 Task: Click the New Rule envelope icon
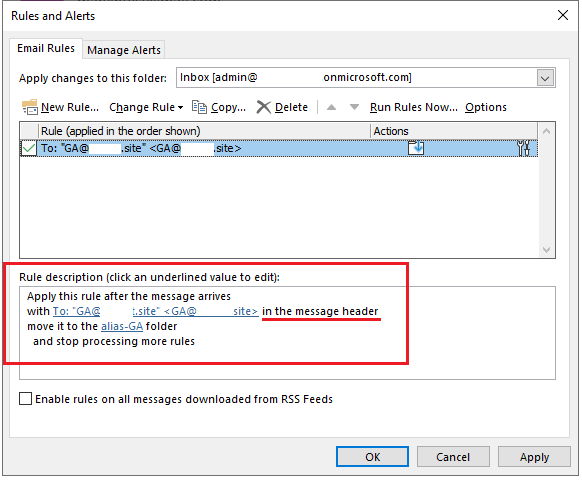click(30, 107)
